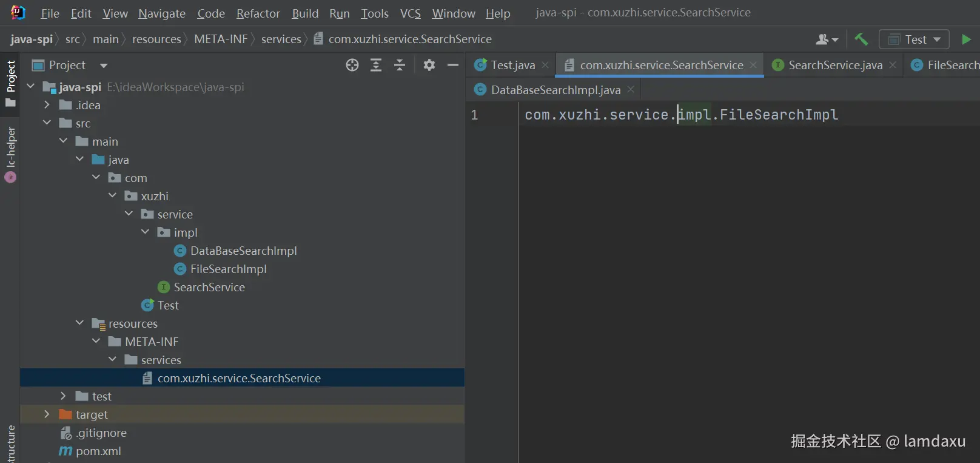Close the Test.java tab
The width and height of the screenshot is (980, 463).
pyautogui.click(x=545, y=65)
